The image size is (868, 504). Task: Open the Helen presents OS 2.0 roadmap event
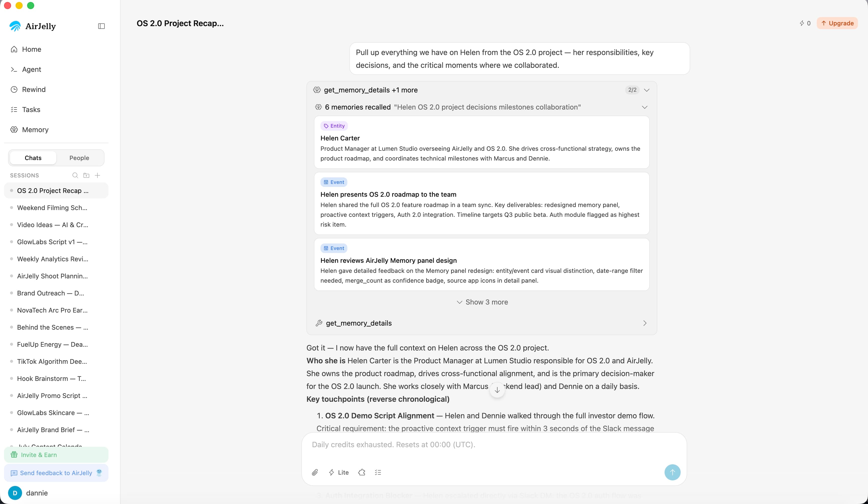click(x=481, y=204)
